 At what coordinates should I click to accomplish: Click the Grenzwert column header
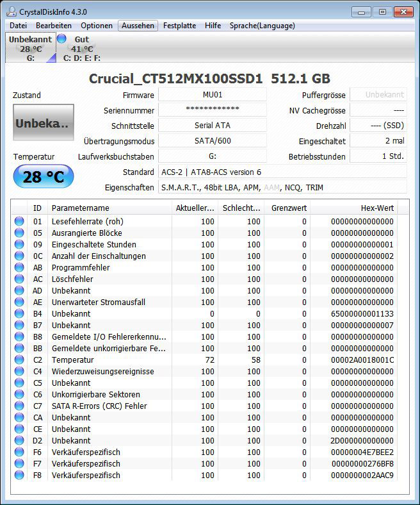click(287, 208)
